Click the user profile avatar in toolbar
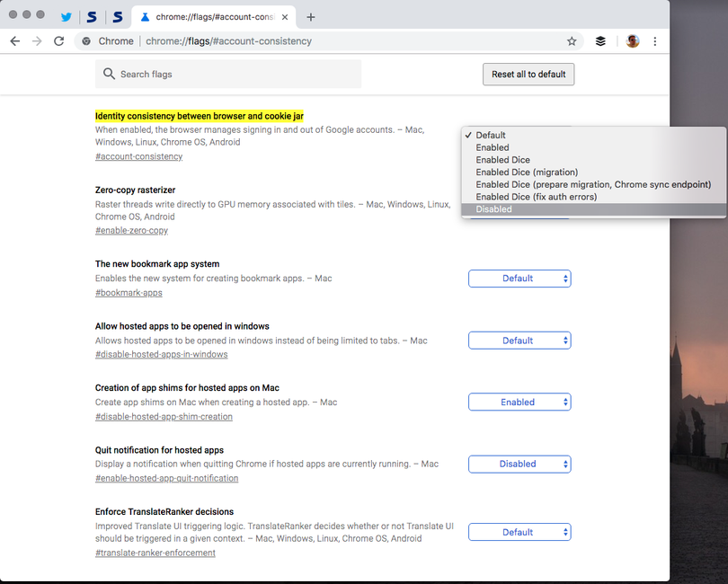Viewport: 728px width, 584px height. pos(631,40)
